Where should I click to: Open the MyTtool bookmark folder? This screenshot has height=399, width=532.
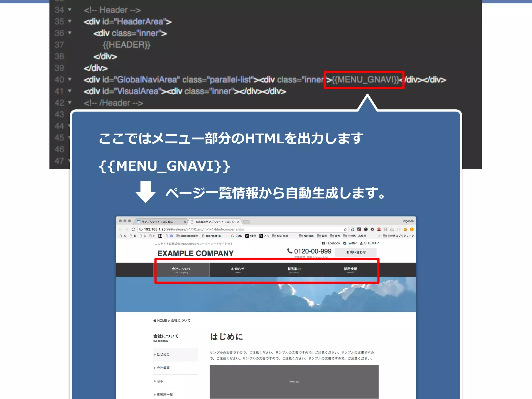[284, 236]
